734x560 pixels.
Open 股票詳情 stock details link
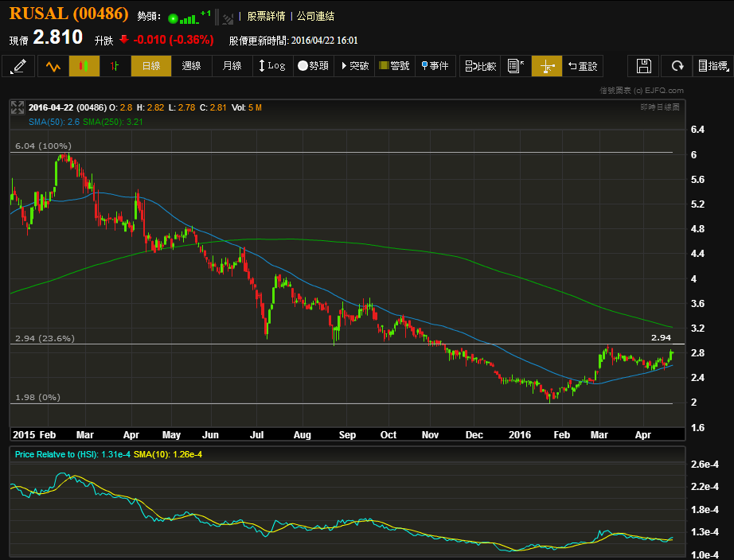coord(266,17)
